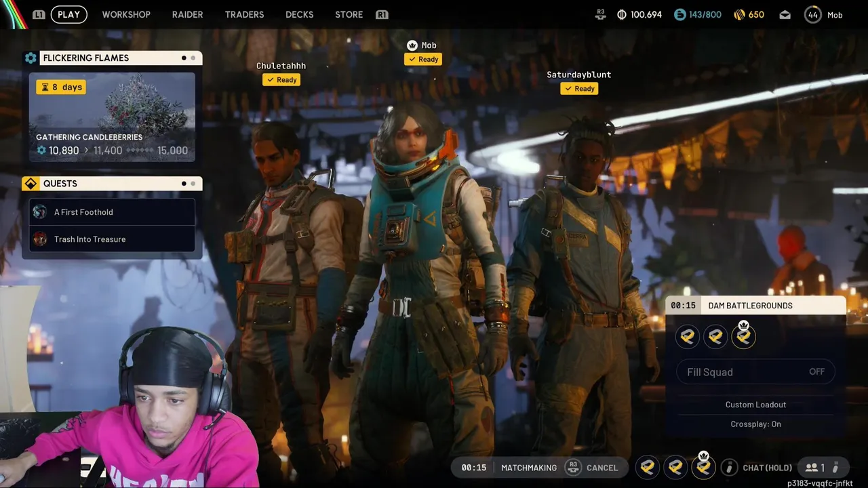Click the crowned squad icon in bottom bar

tap(703, 466)
